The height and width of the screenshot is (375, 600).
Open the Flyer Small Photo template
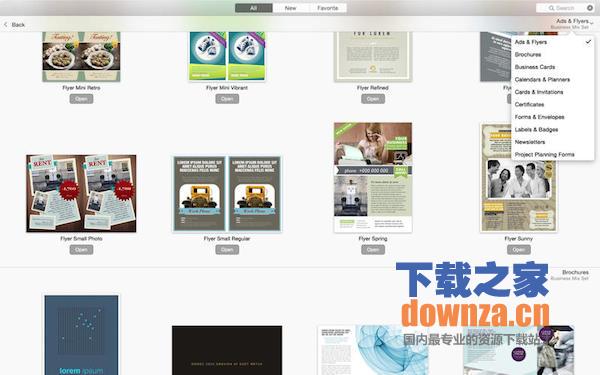pyautogui.click(x=81, y=249)
